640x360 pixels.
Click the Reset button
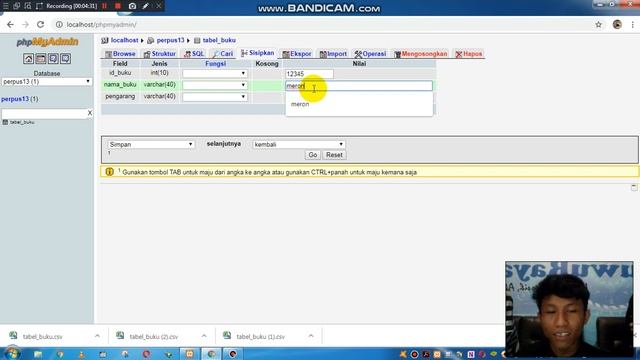click(334, 155)
